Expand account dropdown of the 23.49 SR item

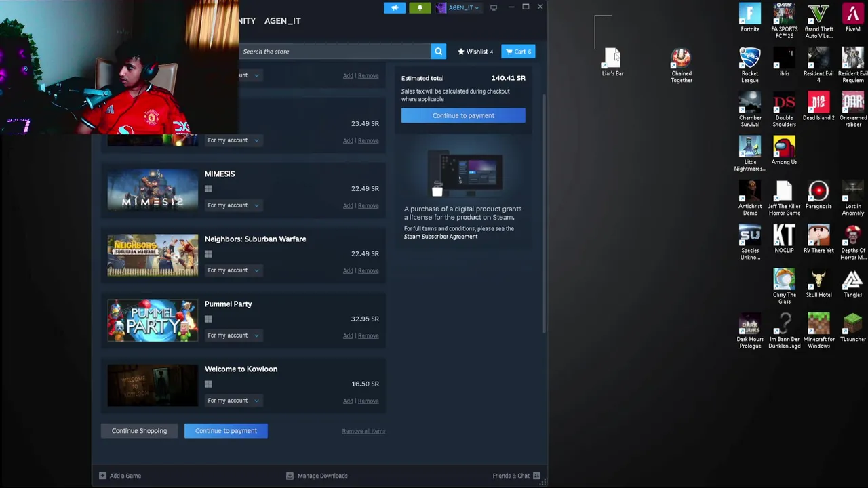[233, 140]
